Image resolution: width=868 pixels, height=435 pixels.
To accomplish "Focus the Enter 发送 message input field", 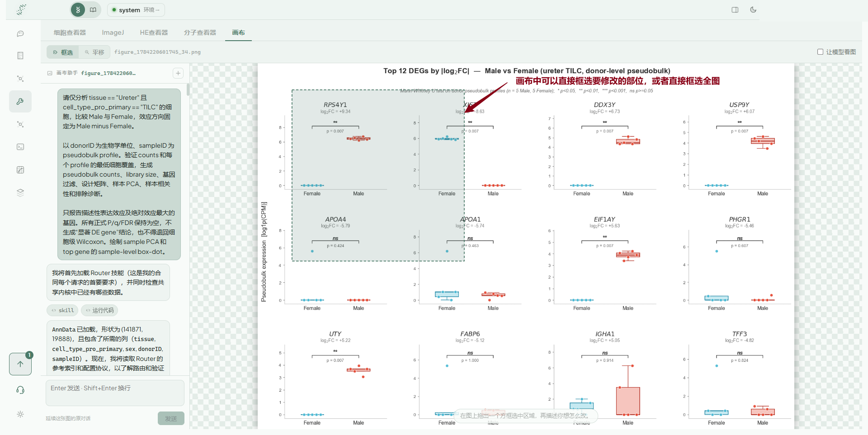I will click(115, 393).
